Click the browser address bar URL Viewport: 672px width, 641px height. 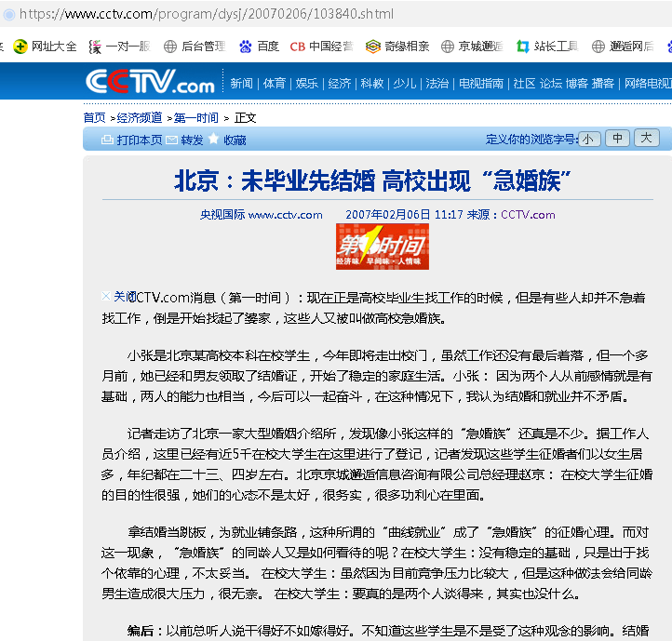(207, 14)
